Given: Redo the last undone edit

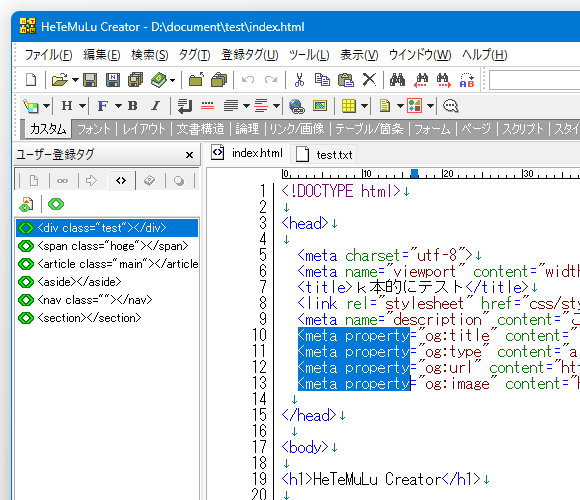Looking at the screenshot, I should (x=271, y=80).
